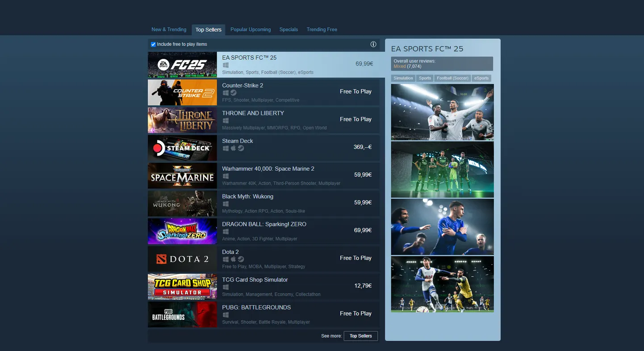Uncheck Include free to play items

[x=153, y=44]
